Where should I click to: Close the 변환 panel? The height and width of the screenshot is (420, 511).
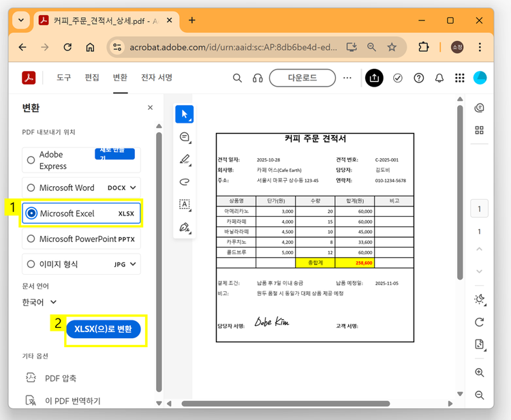point(151,108)
